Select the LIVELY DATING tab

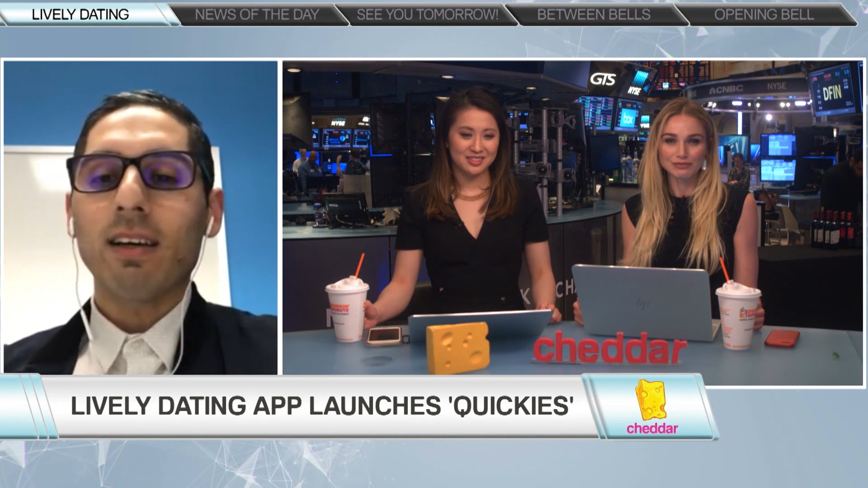click(x=80, y=14)
